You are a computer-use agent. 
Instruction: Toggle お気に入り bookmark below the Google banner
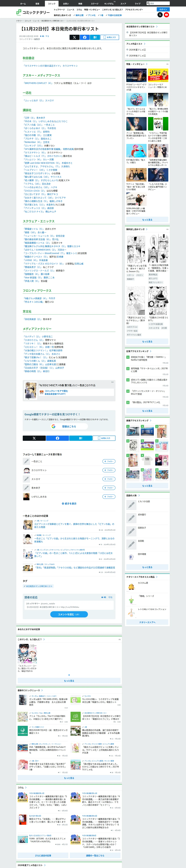pyautogui.click(x=104, y=438)
